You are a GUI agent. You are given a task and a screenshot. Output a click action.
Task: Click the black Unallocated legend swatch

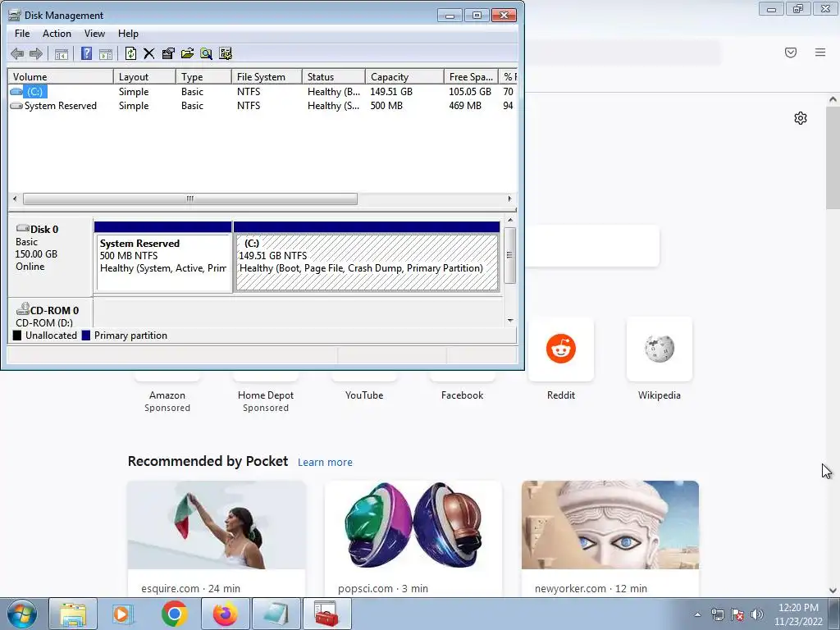point(17,336)
